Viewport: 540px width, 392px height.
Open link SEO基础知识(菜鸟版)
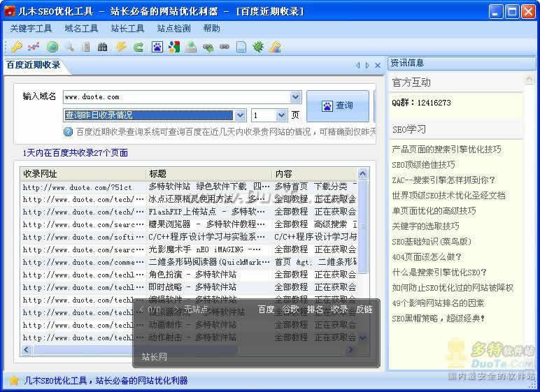tap(432, 242)
